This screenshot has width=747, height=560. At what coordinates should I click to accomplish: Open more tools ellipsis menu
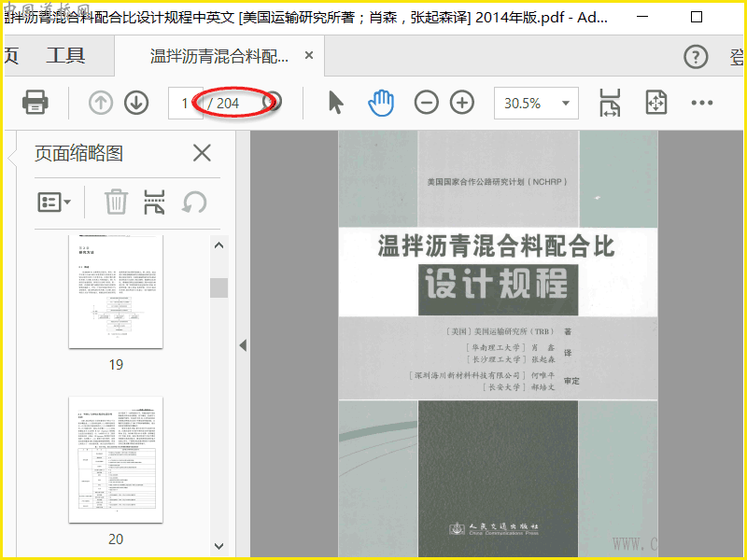pyautogui.click(x=702, y=103)
